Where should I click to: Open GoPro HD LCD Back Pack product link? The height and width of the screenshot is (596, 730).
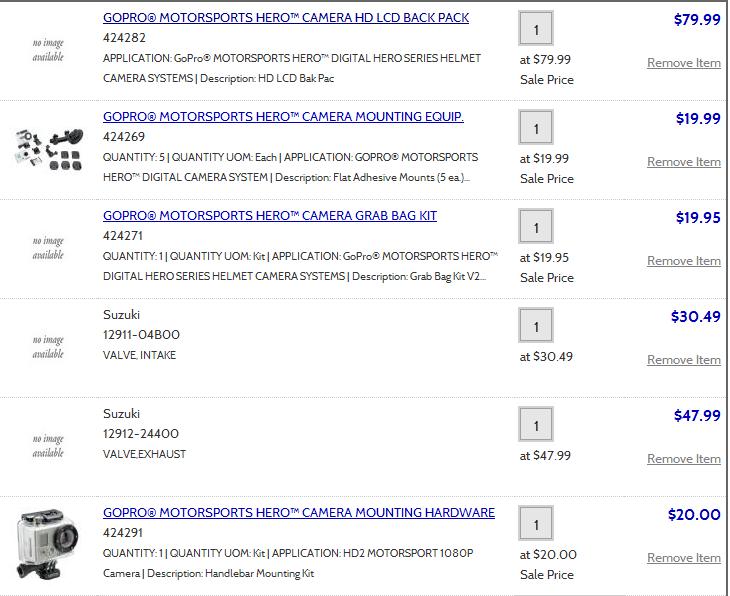(285, 18)
